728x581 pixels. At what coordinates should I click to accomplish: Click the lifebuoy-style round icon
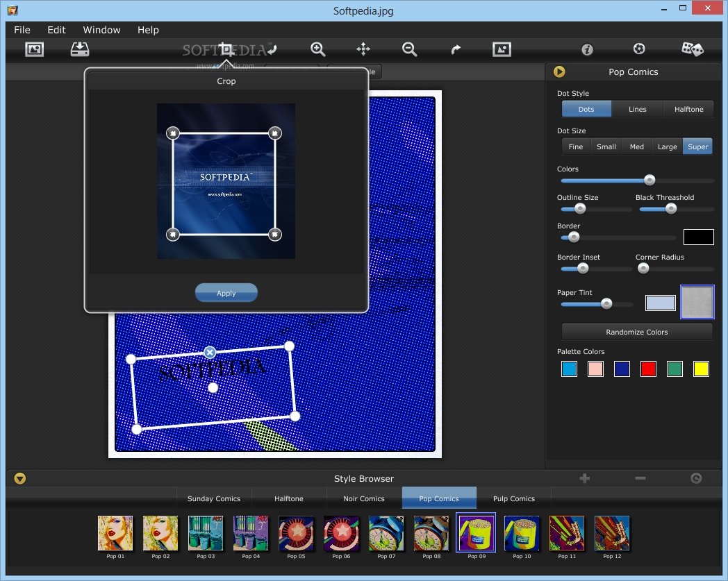pos(639,49)
